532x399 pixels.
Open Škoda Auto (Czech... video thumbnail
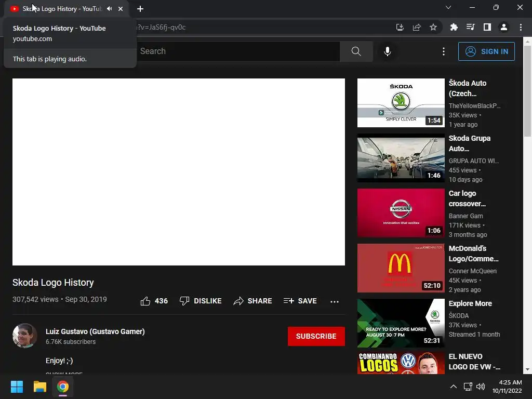[401, 103]
